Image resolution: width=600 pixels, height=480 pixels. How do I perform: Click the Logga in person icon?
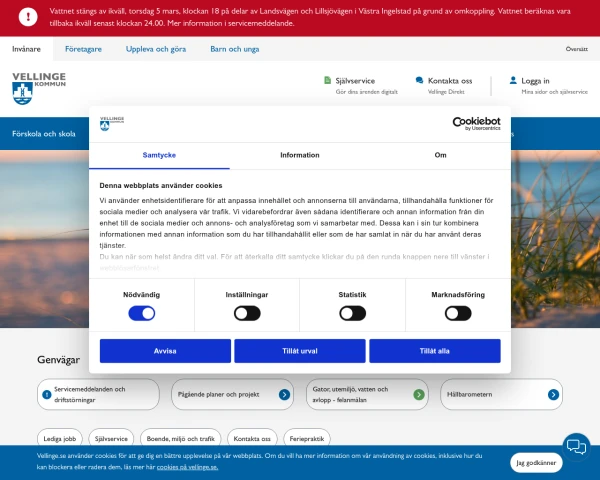[x=513, y=81]
